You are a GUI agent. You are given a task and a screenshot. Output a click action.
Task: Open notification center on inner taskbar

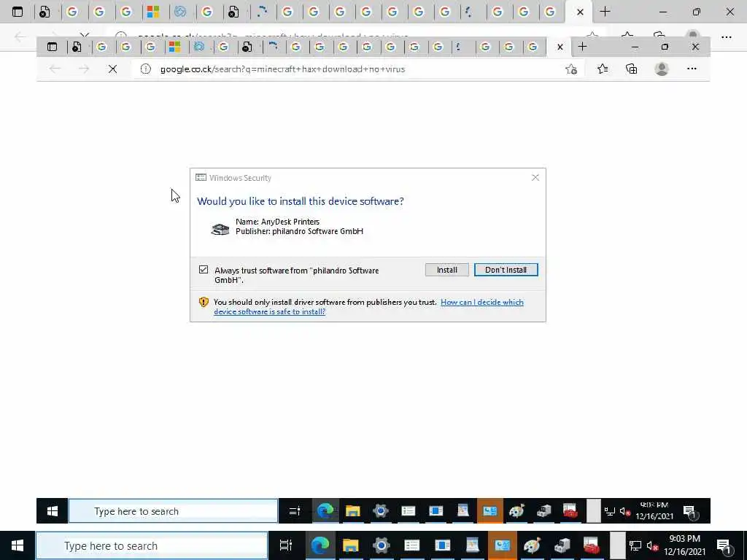[x=691, y=512]
